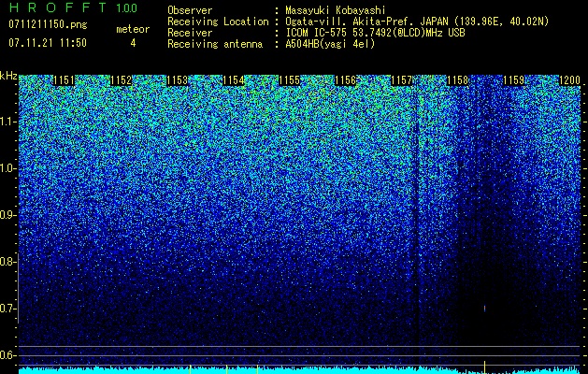Screen dimensions: 588x374
Task: Click the red meteor echo dot near 0.7 kHz
Action: pos(484,308)
